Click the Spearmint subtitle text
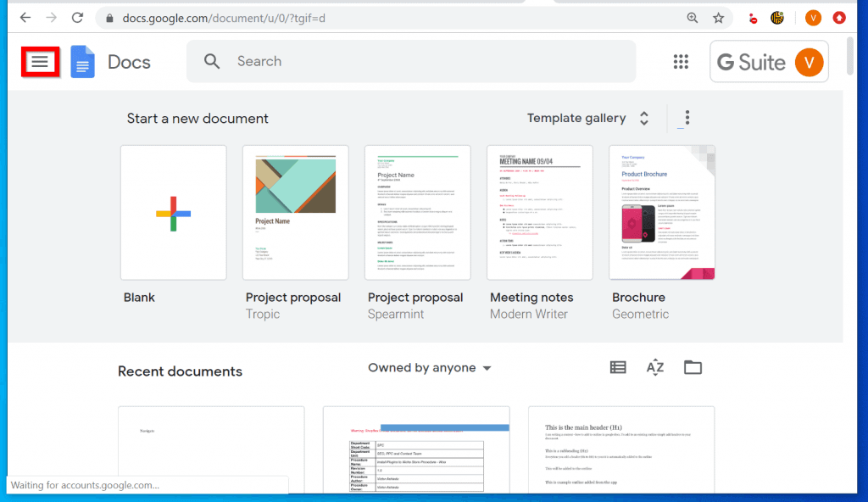This screenshot has height=502, width=868. click(x=396, y=314)
